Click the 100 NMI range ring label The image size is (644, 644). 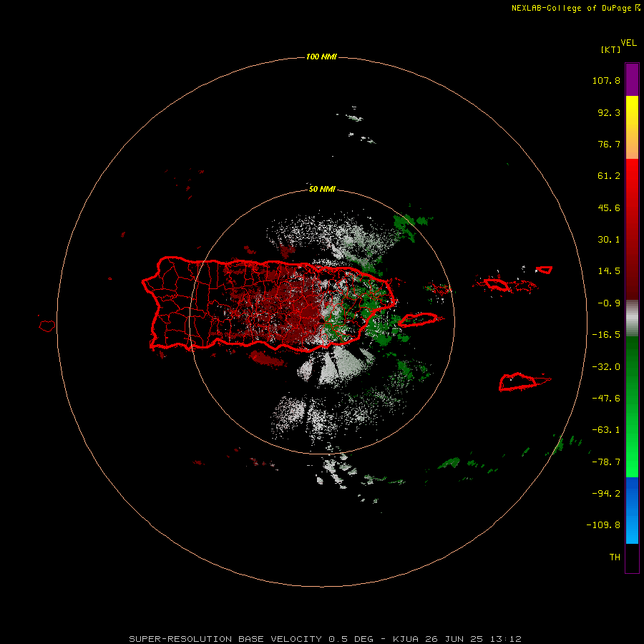pos(321,57)
